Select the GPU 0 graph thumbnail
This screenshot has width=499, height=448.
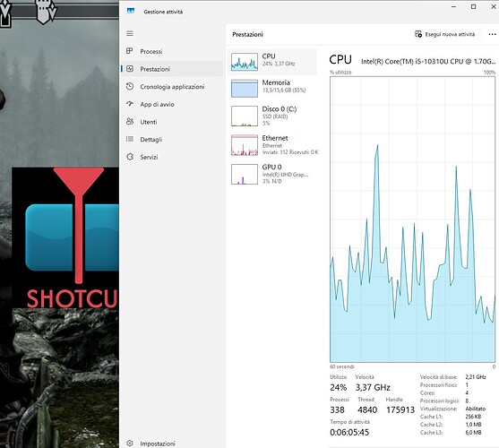[x=245, y=174]
